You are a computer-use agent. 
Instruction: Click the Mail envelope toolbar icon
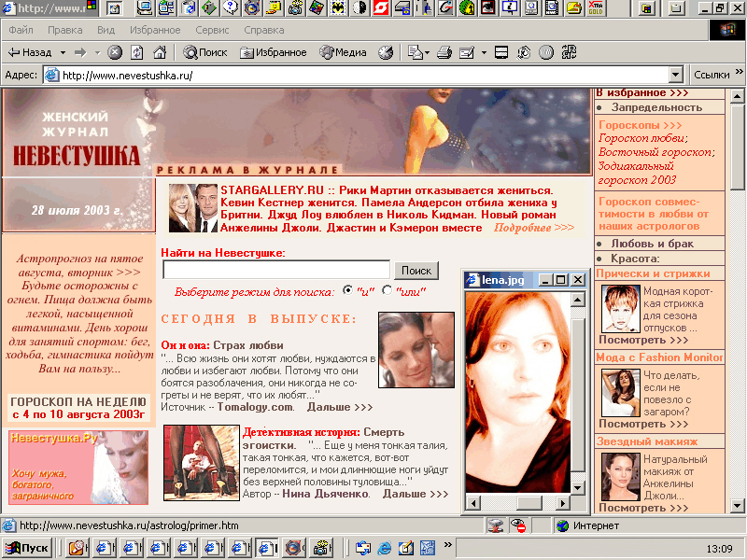pos(416,52)
